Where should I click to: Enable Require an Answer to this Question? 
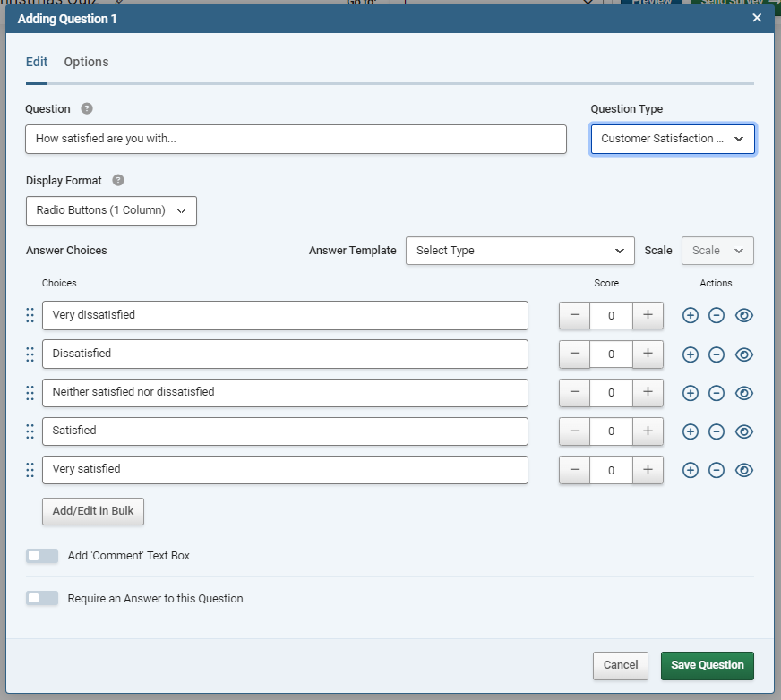tap(42, 598)
